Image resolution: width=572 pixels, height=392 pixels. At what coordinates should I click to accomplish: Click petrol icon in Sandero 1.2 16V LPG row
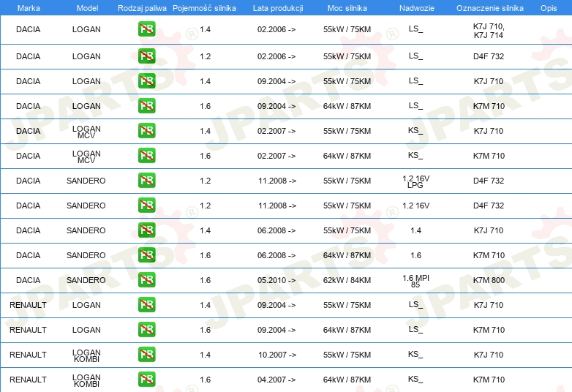146,181
